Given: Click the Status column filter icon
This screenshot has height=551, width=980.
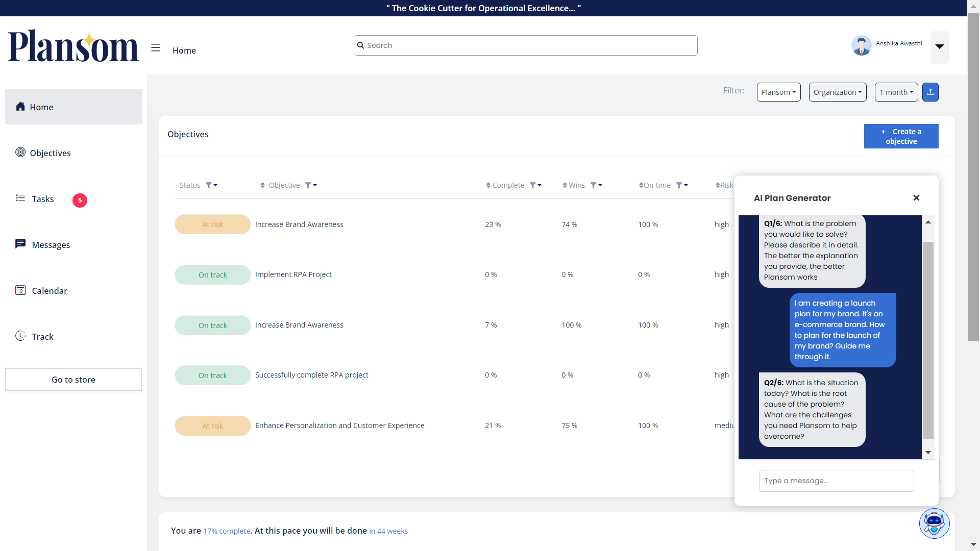Looking at the screenshot, I should point(209,185).
